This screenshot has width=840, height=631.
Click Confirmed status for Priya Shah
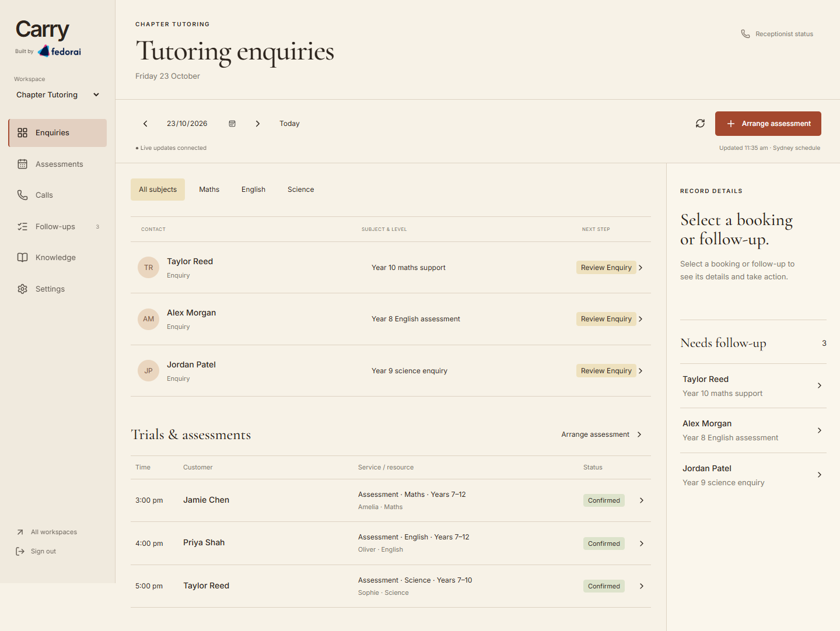tap(604, 544)
